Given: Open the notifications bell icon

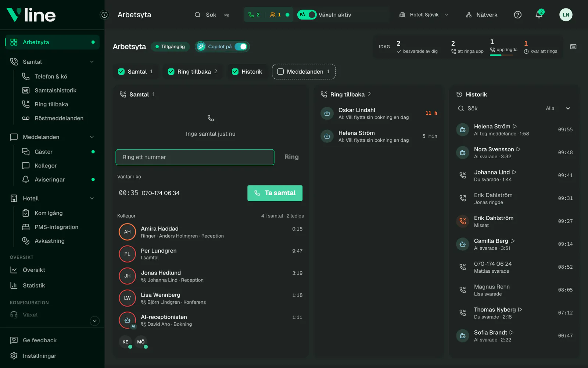Looking at the screenshot, I should click(x=539, y=15).
